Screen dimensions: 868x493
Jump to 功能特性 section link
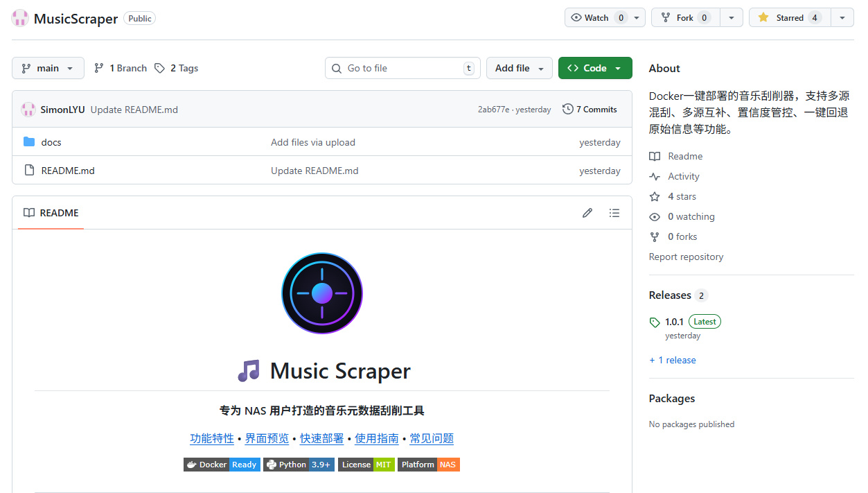coord(212,438)
